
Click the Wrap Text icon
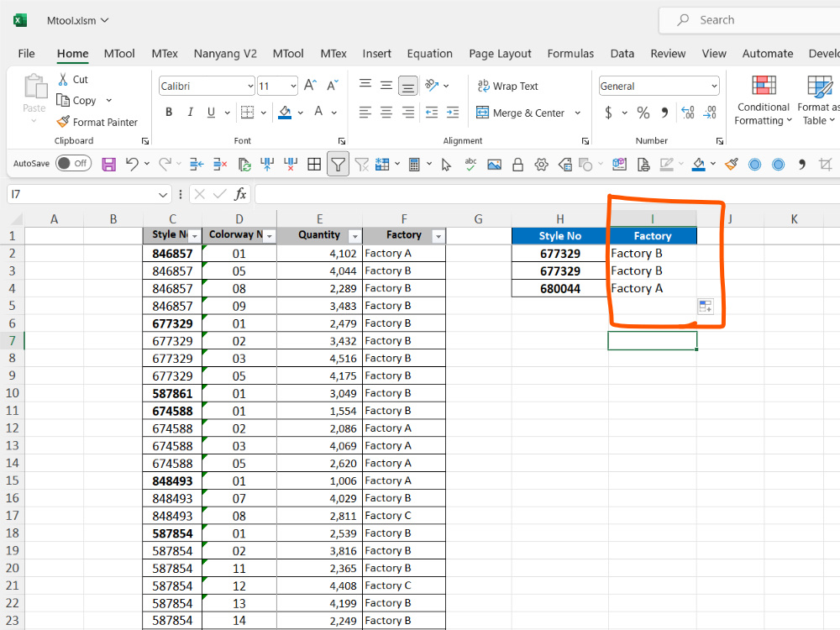[483, 86]
